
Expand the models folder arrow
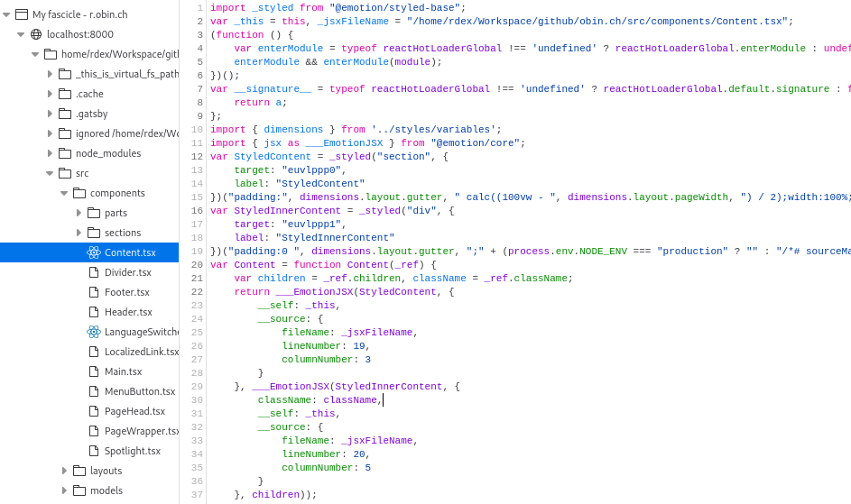[x=64, y=490]
